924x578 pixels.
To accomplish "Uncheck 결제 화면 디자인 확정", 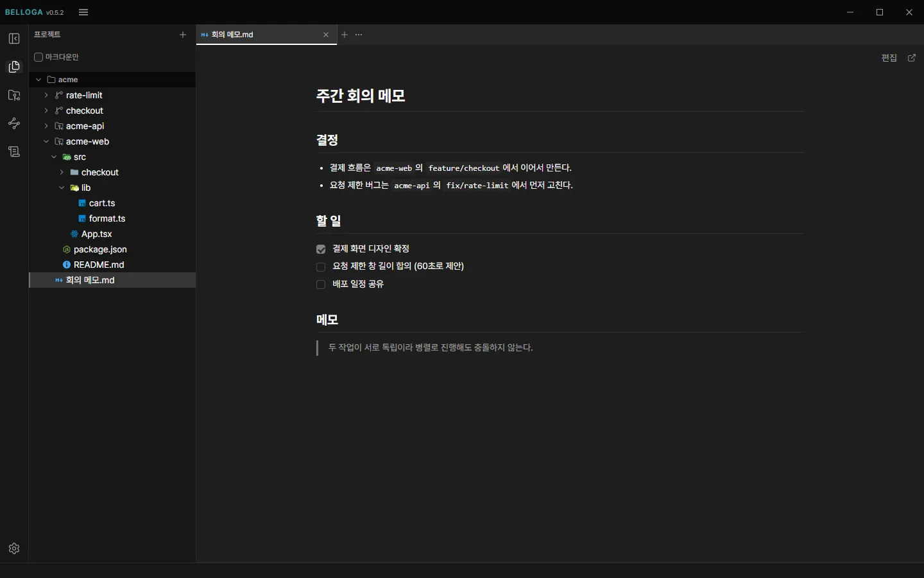I will click(321, 249).
